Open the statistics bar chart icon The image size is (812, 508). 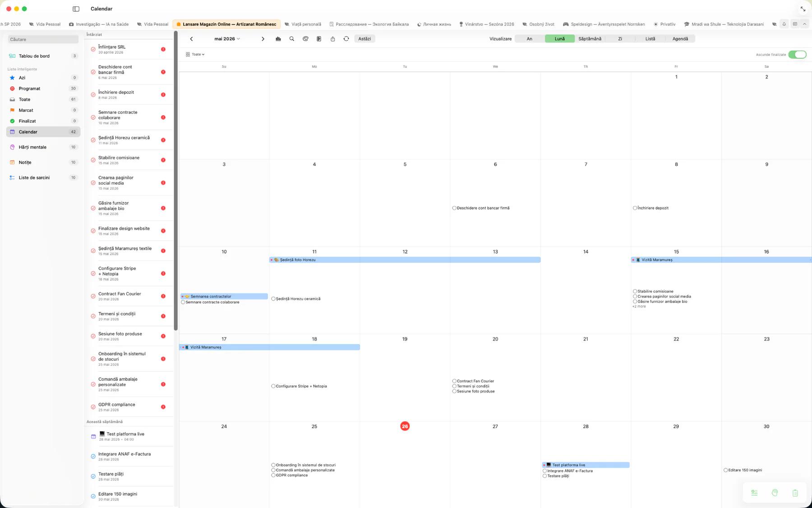278,39
